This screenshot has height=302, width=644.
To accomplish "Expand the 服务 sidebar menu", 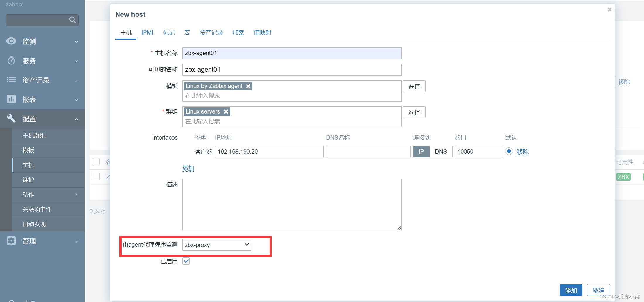I will point(76,61).
